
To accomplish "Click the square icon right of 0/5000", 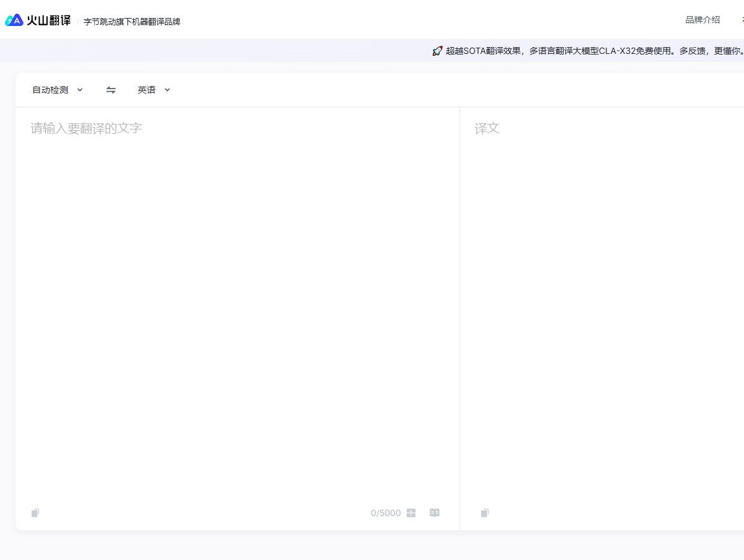I will [x=411, y=513].
